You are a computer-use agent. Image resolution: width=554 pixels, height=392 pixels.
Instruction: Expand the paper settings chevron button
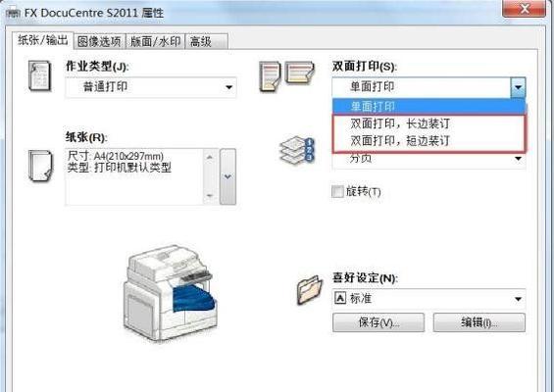(227, 176)
